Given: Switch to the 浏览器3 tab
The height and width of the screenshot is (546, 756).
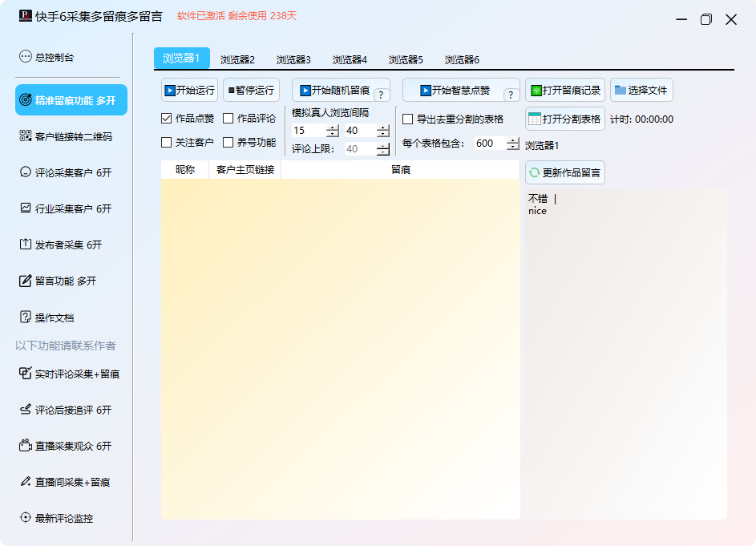Looking at the screenshot, I should (293, 59).
